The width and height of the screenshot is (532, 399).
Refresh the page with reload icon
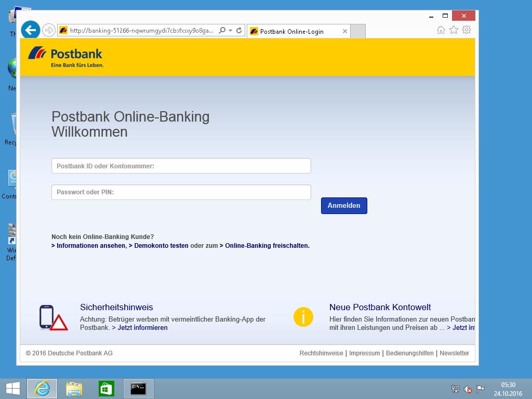point(239,30)
